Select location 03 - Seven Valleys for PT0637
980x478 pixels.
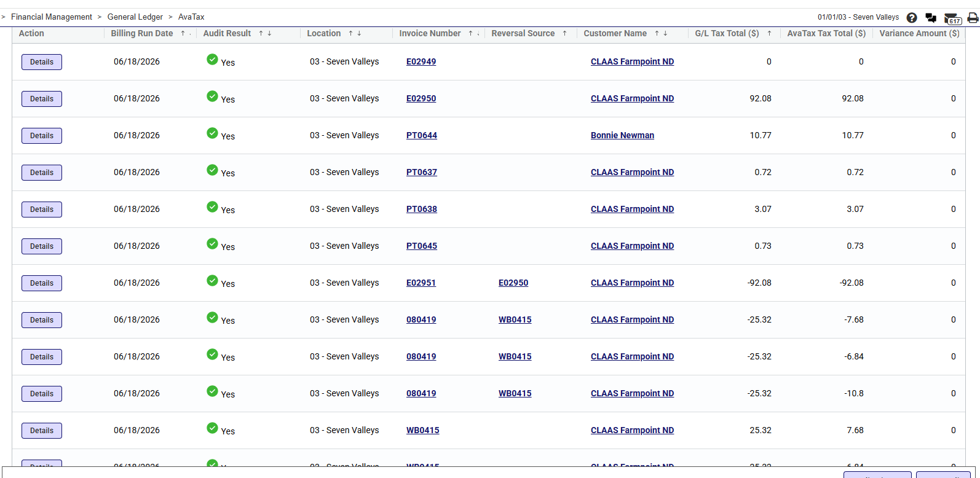click(344, 173)
